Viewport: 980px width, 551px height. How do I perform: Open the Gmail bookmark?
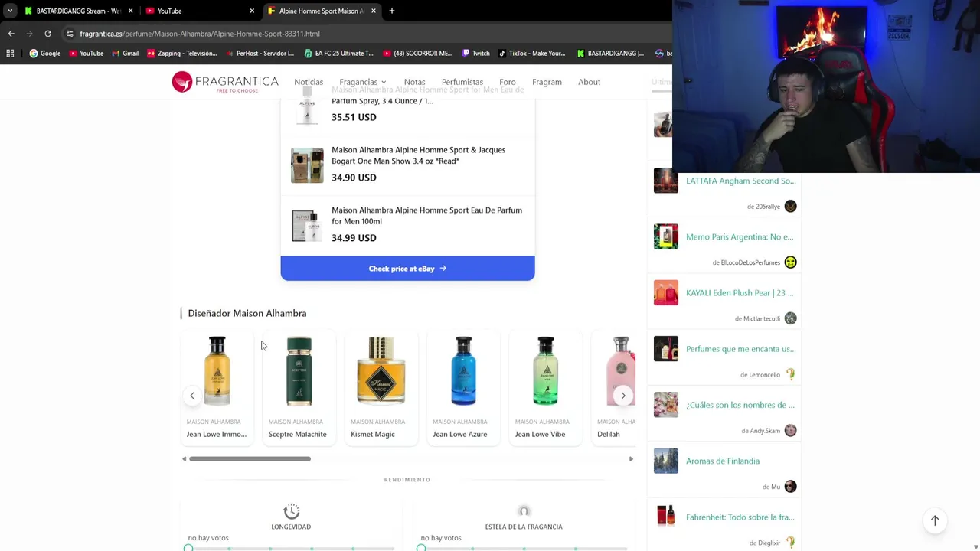point(125,54)
